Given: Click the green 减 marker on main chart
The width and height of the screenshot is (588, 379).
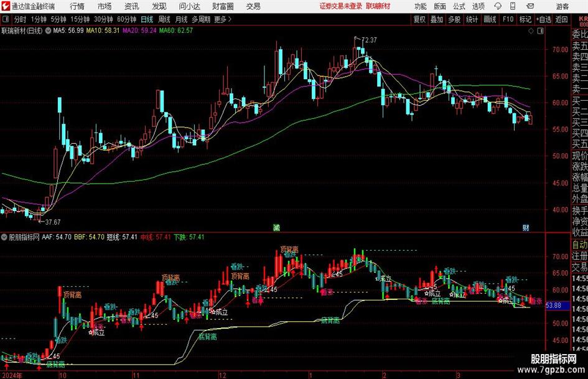Looking at the screenshot, I should coord(276,227).
